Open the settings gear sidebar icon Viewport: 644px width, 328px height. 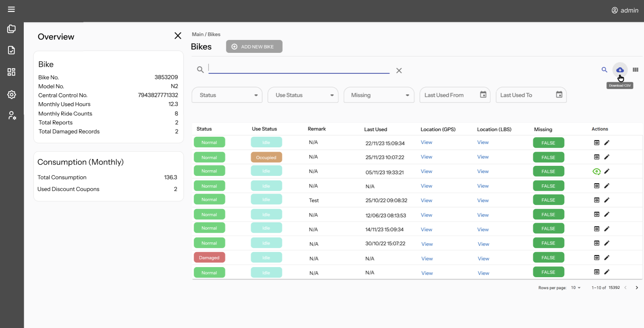tap(12, 94)
